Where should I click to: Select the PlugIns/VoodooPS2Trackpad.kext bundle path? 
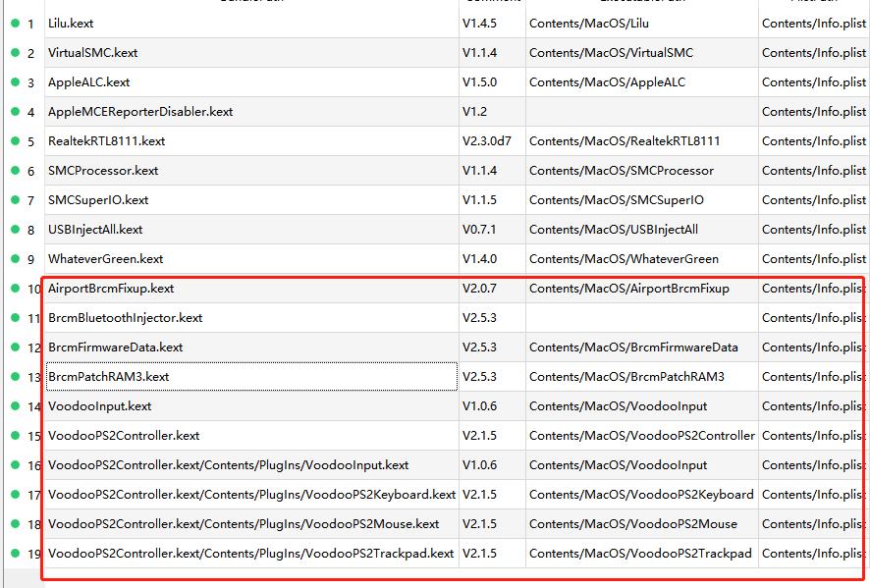pyautogui.click(x=251, y=553)
